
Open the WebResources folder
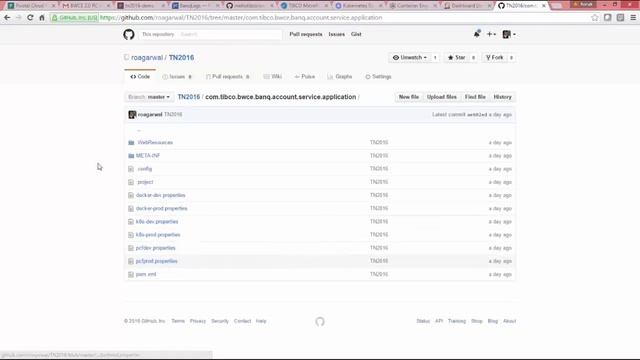pyautogui.click(x=155, y=142)
